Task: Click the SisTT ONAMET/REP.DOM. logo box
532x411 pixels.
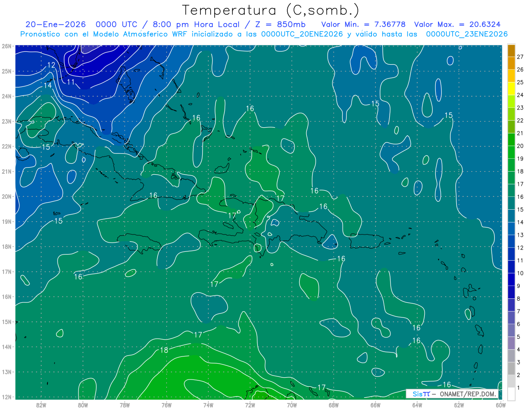Action: [x=452, y=394]
